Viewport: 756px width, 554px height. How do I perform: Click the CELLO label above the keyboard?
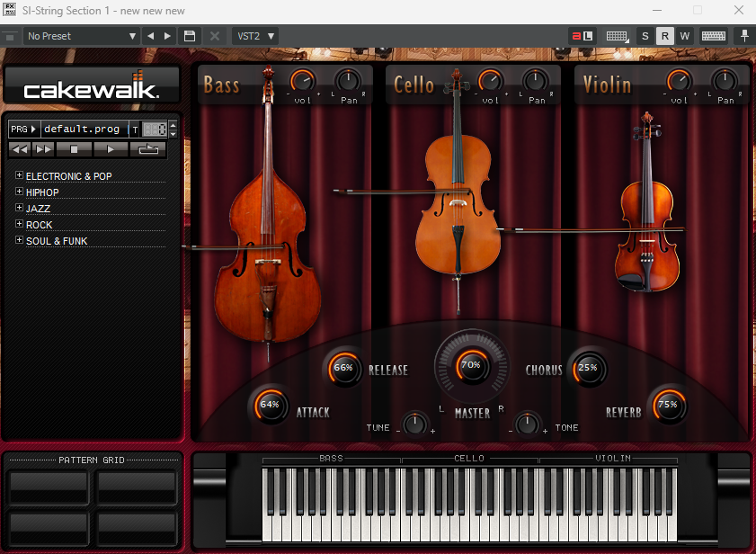(469, 459)
